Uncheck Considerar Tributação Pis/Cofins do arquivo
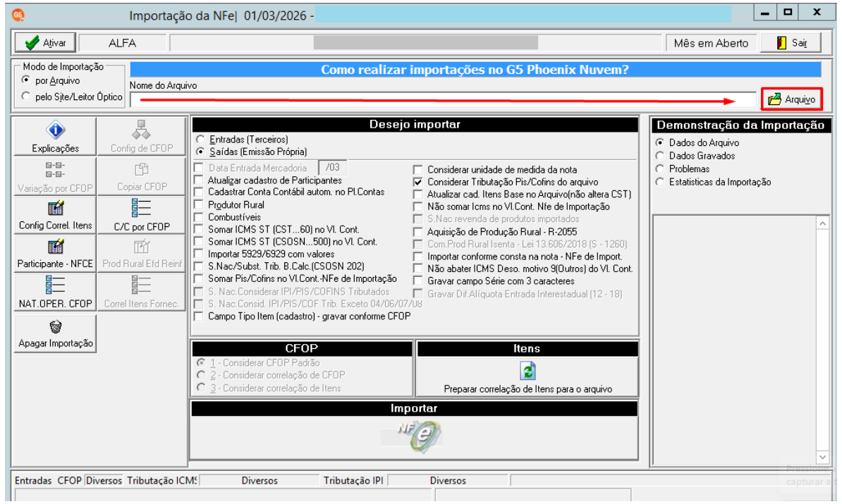This screenshot has width=842, height=504. tap(417, 183)
